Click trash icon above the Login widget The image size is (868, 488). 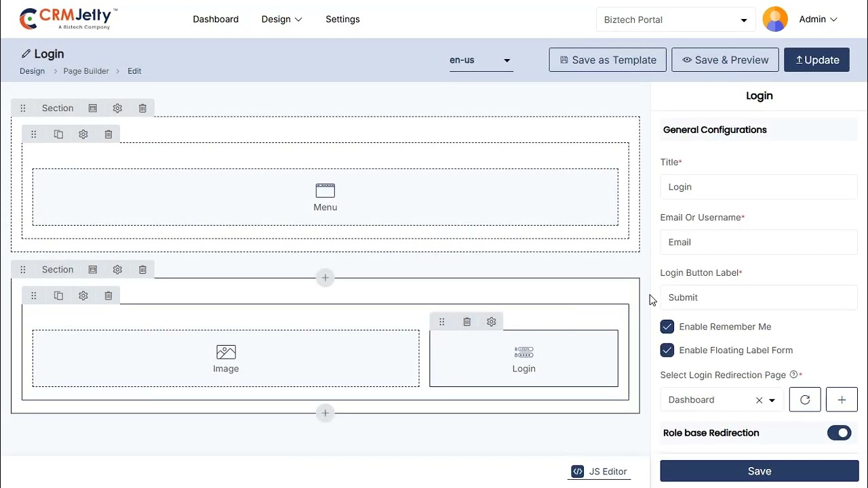click(x=467, y=322)
